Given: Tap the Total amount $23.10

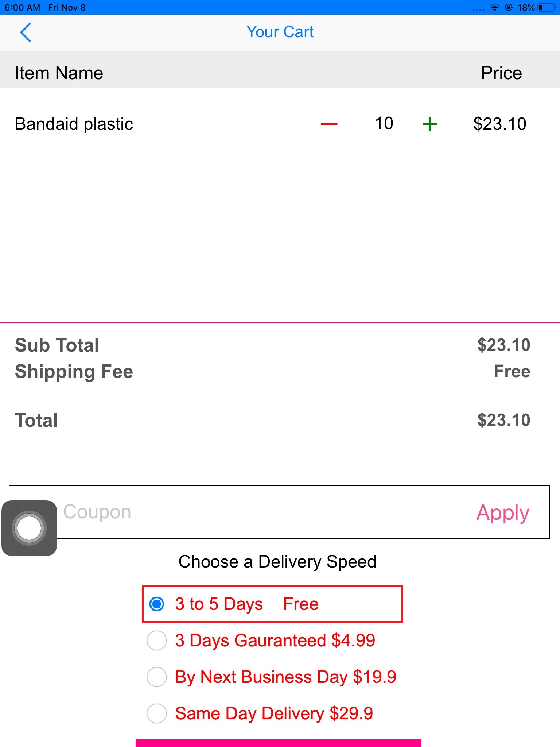Looking at the screenshot, I should pyautogui.click(x=503, y=420).
